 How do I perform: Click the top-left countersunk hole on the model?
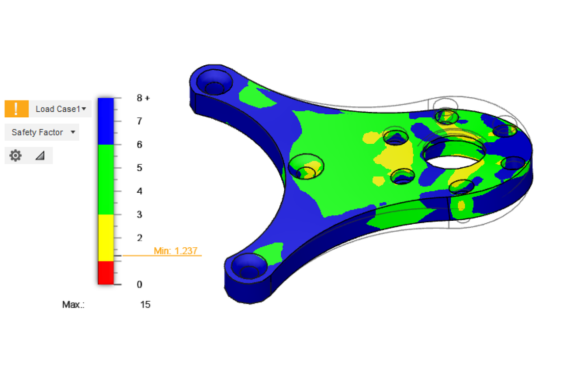tap(214, 82)
